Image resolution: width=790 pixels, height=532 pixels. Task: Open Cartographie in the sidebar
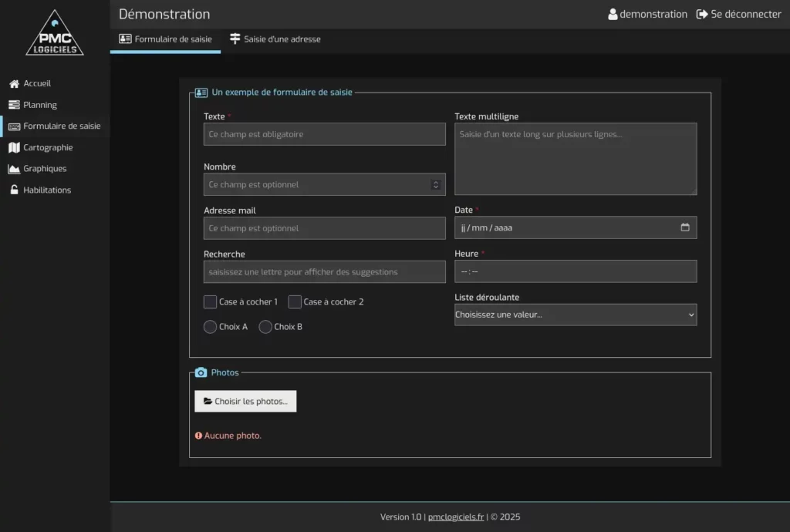(55, 147)
